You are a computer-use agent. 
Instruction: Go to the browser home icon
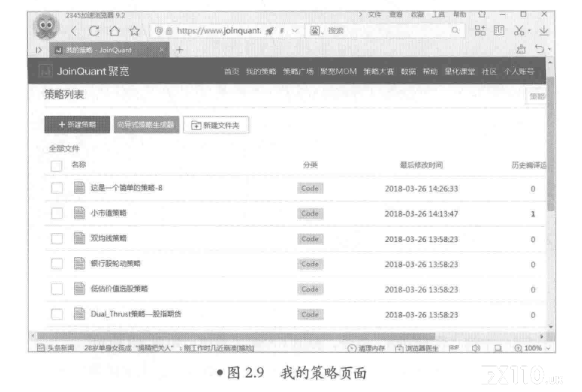coord(115,31)
